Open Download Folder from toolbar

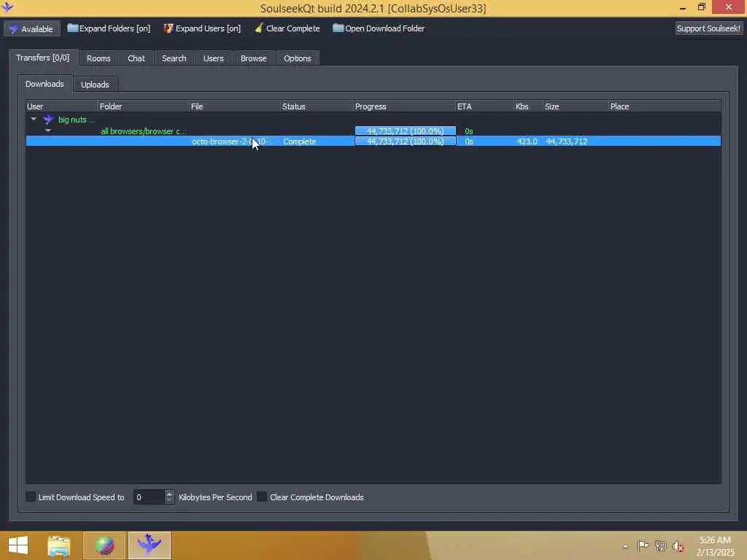click(x=379, y=28)
